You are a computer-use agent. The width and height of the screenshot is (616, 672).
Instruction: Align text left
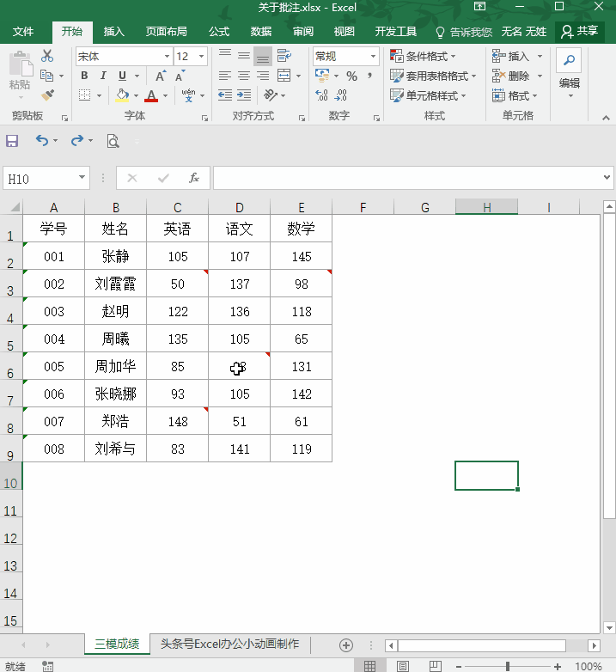pos(225,76)
